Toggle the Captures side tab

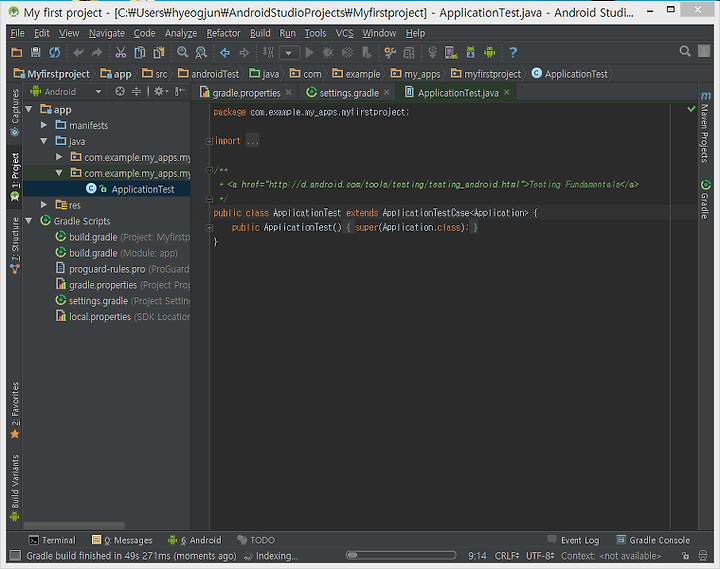coord(15,113)
